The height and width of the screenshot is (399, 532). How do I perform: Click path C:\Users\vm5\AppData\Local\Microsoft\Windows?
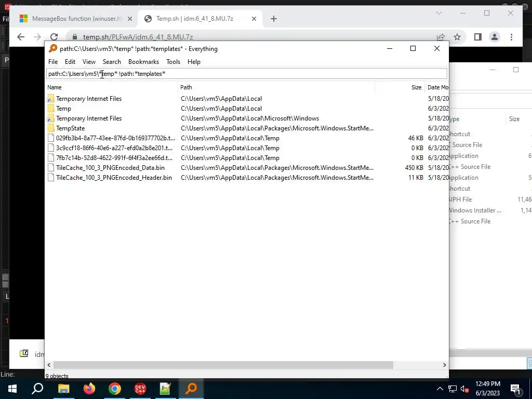coord(250,118)
